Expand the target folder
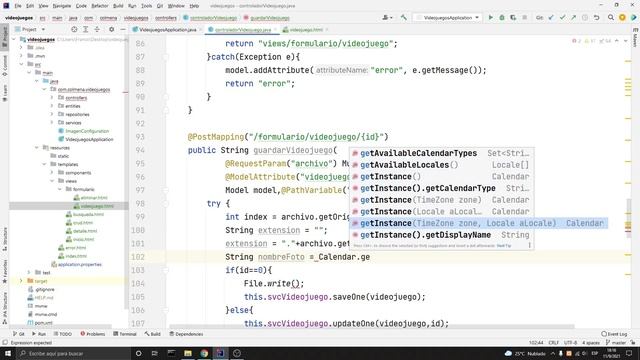Screen dimensions: 640x360 click(21, 281)
